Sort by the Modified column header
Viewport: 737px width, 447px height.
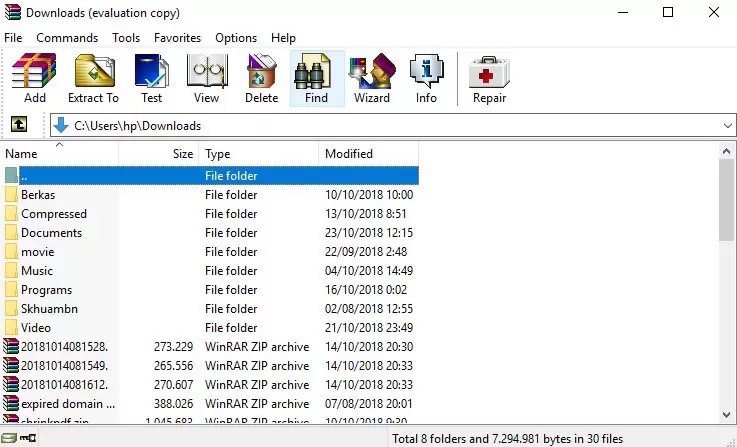368,154
